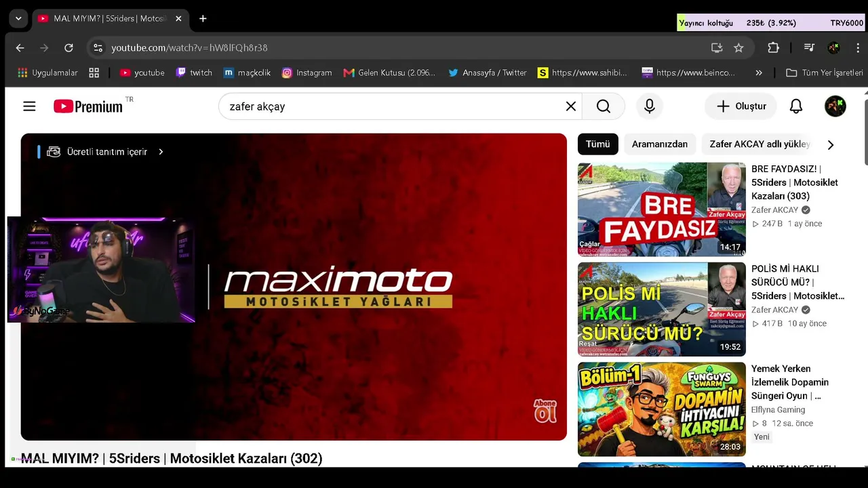The image size is (868, 488).
Task: Open Yemek Yerken İzlemelik video title
Action: pos(790,382)
